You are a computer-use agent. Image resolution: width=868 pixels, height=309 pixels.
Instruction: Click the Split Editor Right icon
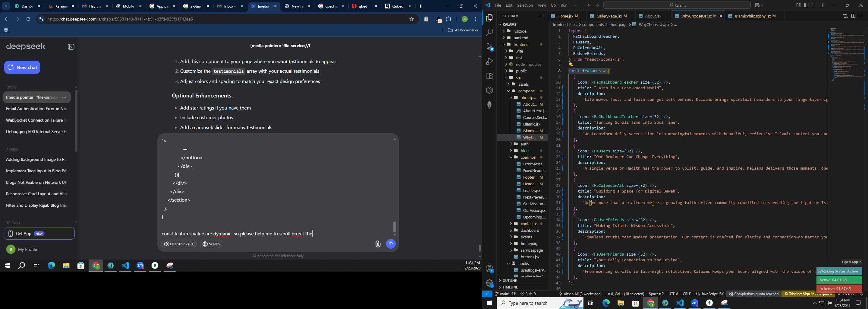(853, 16)
